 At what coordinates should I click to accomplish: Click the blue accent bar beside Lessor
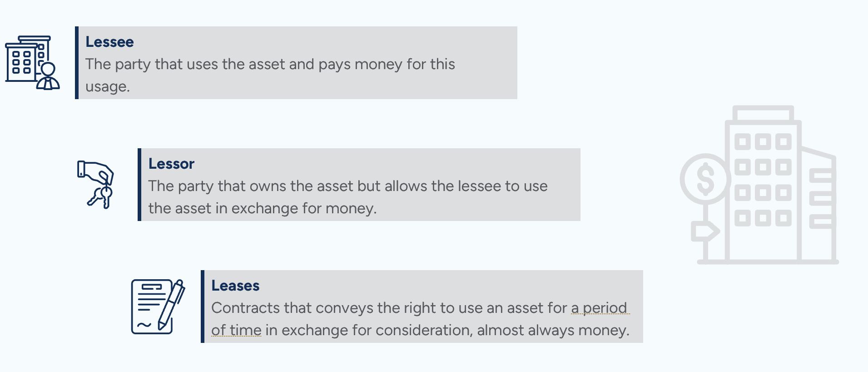(139, 185)
